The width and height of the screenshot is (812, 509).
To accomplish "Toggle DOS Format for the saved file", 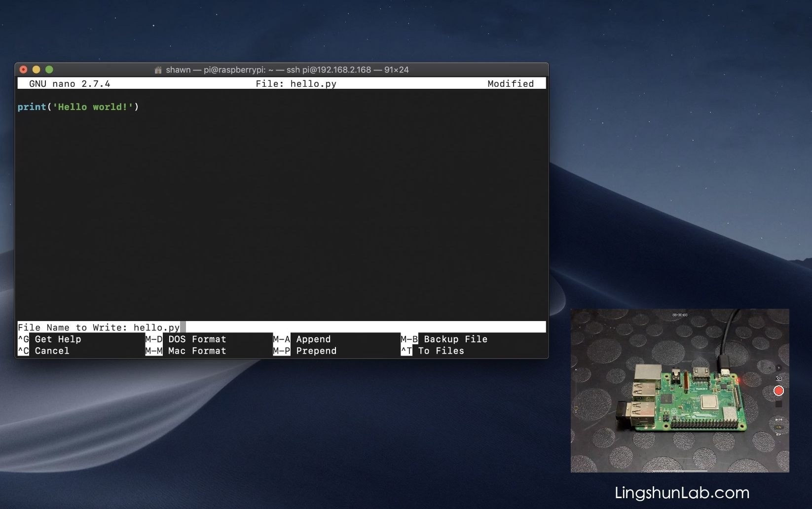I will coord(196,339).
